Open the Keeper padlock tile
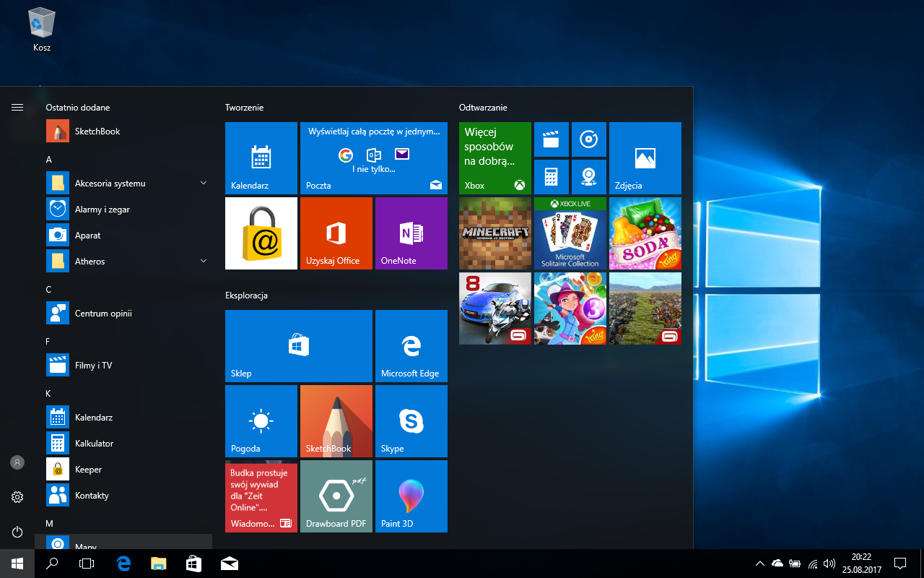 (x=261, y=233)
